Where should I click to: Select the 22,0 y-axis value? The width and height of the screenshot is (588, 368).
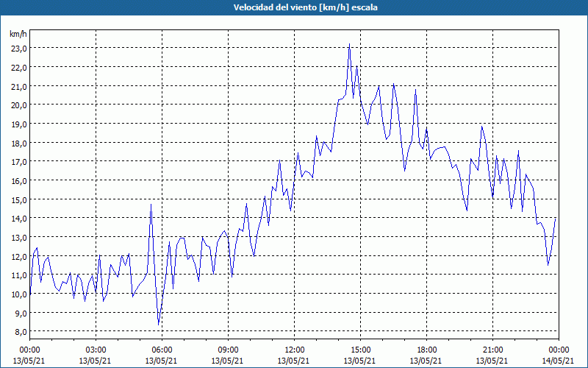pyautogui.click(x=18, y=68)
